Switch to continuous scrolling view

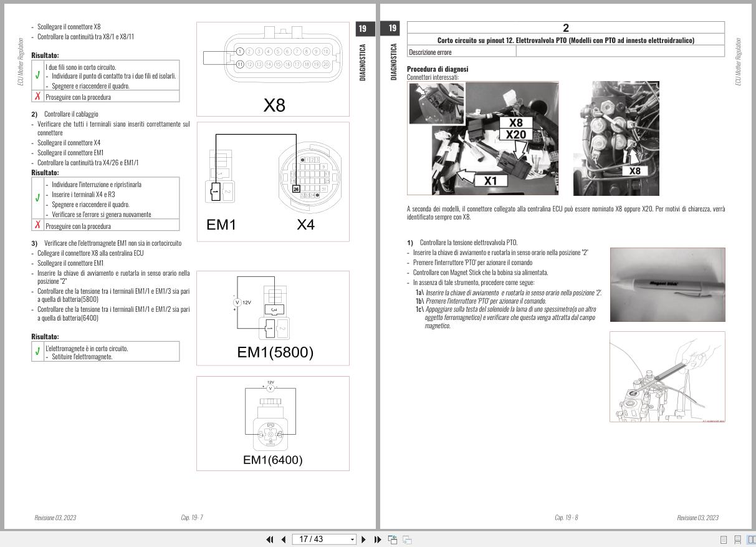coord(737,540)
